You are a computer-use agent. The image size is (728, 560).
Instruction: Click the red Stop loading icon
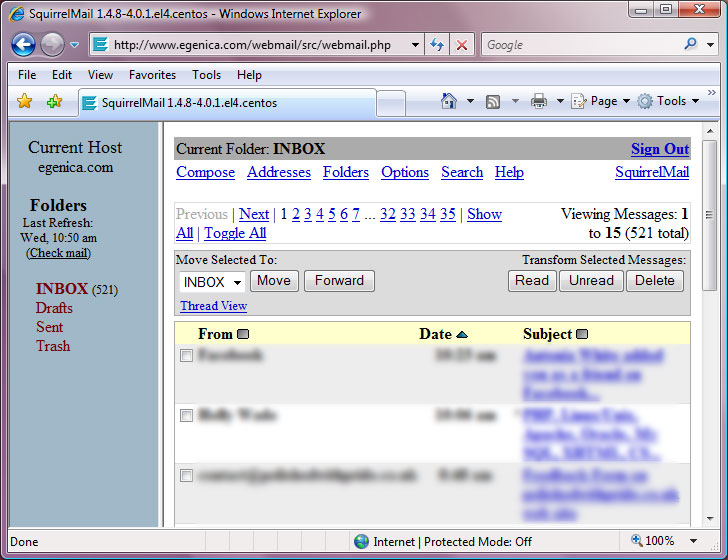[462, 45]
